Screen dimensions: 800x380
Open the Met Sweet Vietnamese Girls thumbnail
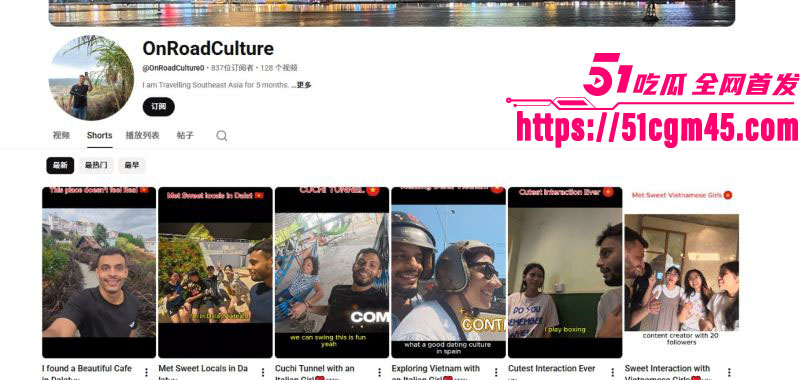[x=682, y=272]
